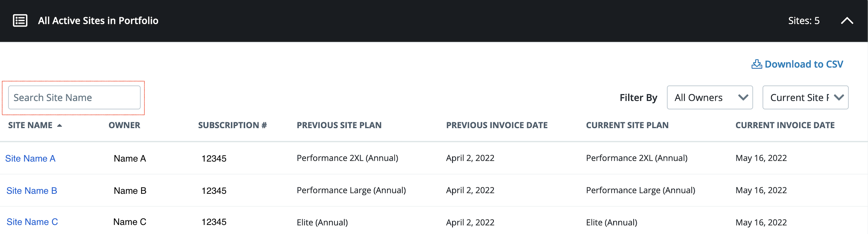Open the Site Name A link
The image size is (868, 234).
tap(30, 159)
